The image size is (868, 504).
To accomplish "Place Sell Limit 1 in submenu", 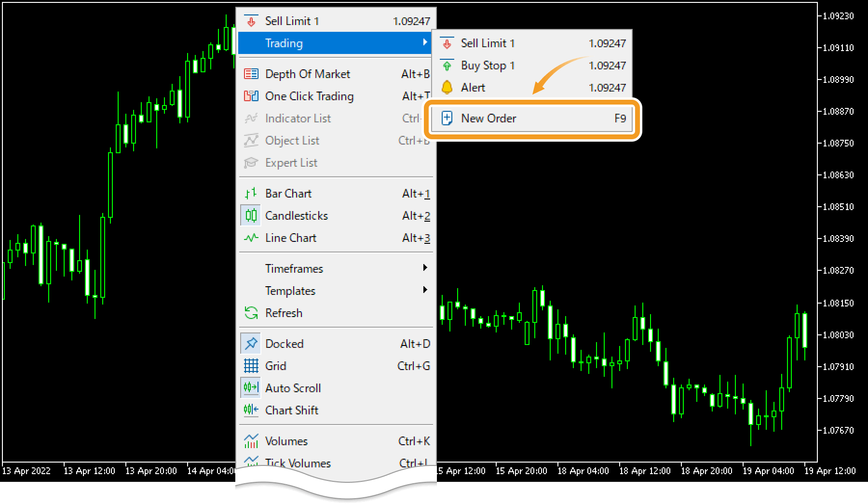I will click(x=488, y=43).
